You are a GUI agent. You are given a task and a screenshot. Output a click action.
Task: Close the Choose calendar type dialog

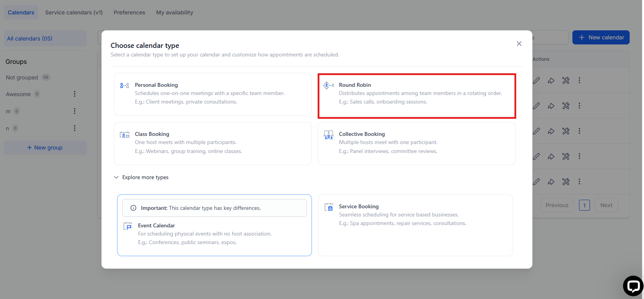click(519, 44)
